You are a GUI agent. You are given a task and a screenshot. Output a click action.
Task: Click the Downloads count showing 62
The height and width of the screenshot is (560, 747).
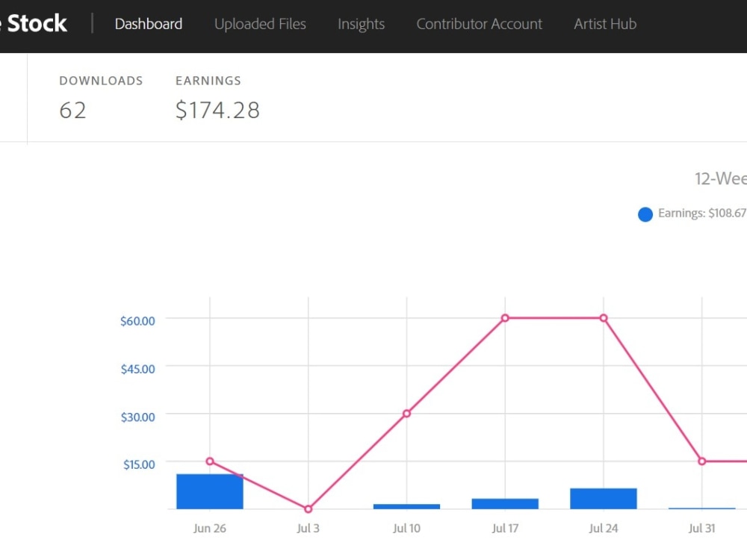coord(72,110)
